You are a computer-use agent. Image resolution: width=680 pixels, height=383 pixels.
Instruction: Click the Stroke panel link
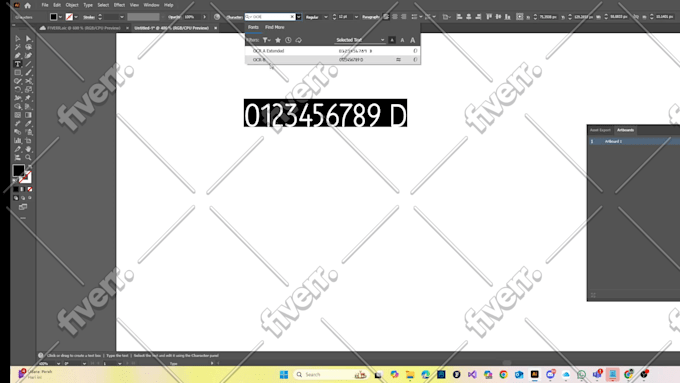point(89,17)
